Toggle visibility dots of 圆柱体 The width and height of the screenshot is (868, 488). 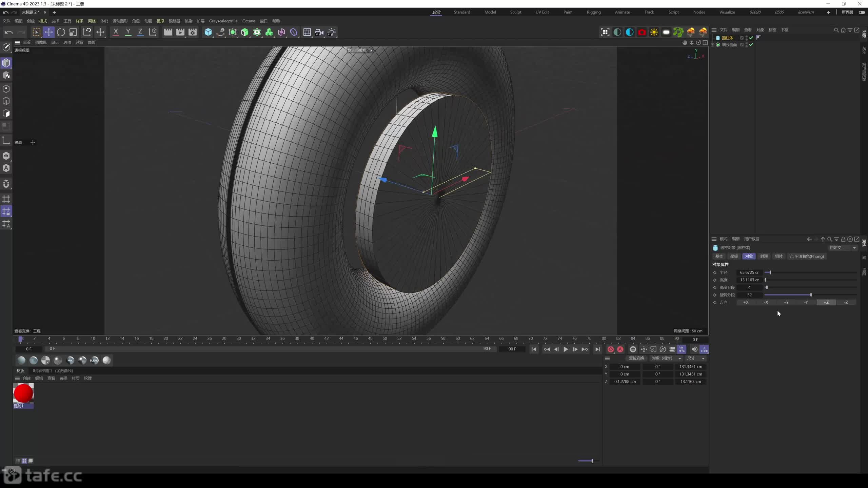click(747, 38)
